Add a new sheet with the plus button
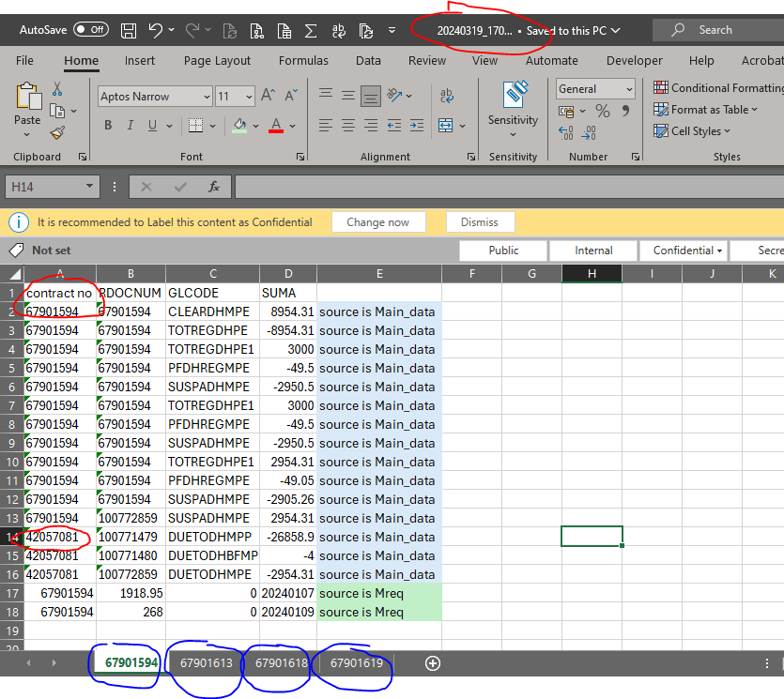Image resolution: width=784 pixels, height=699 pixels. click(433, 663)
